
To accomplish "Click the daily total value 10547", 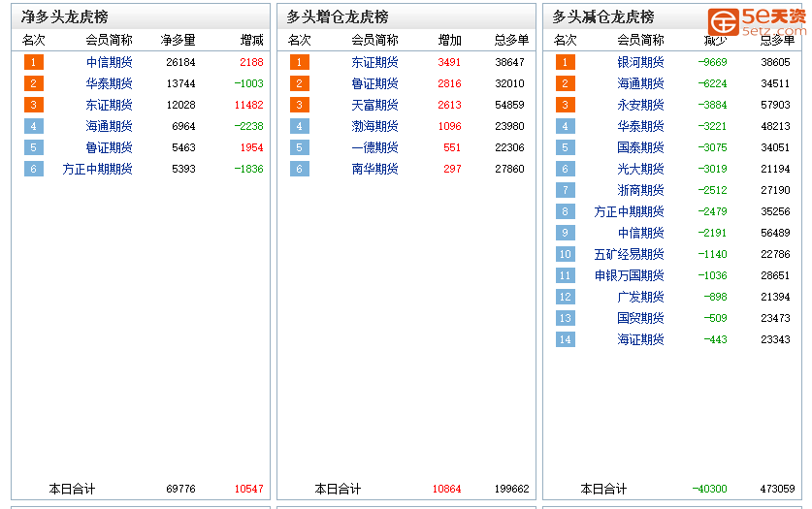I will click(x=249, y=489).
